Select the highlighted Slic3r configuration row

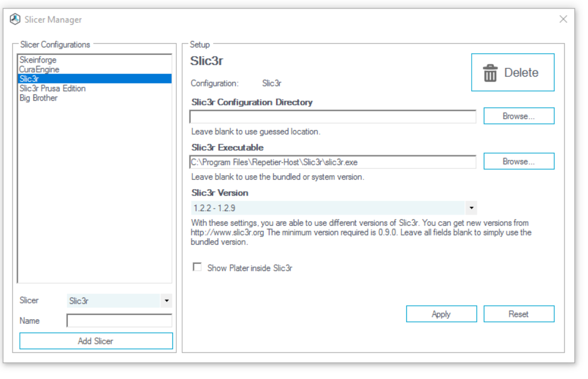pyautogui.click(x=95, y=79)
